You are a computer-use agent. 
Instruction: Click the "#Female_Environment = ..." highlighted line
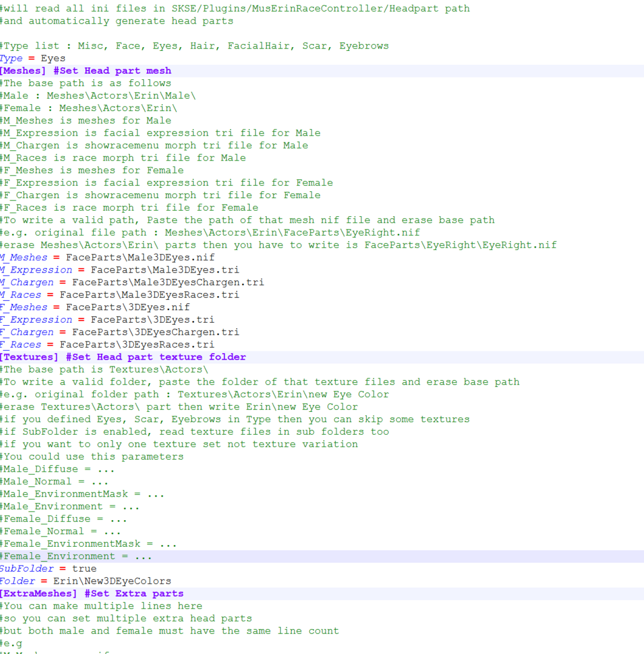pos(76,557)
